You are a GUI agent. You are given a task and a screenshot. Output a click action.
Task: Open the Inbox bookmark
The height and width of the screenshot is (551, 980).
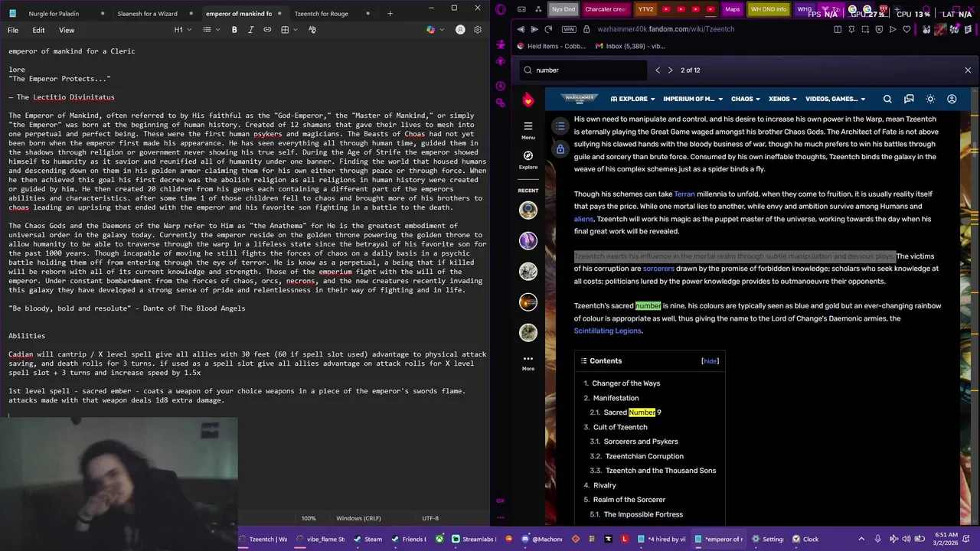click(x=631, y=46)
